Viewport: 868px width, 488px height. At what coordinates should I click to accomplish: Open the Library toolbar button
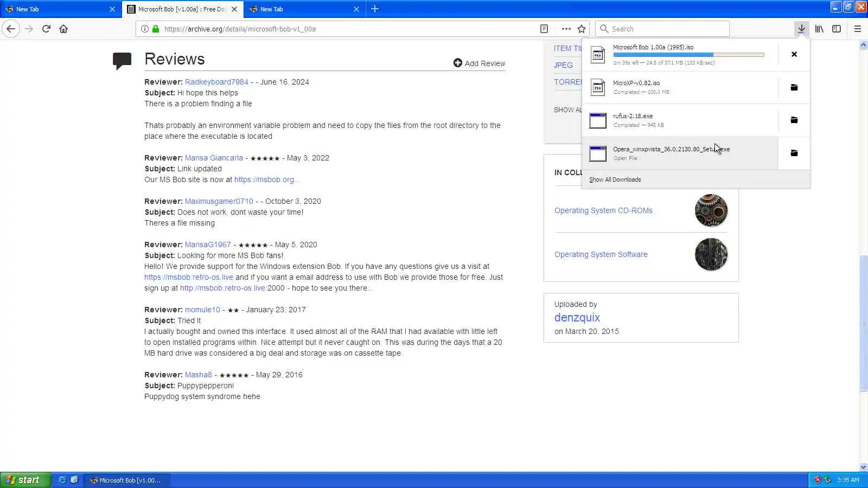(x=819, y=29)
